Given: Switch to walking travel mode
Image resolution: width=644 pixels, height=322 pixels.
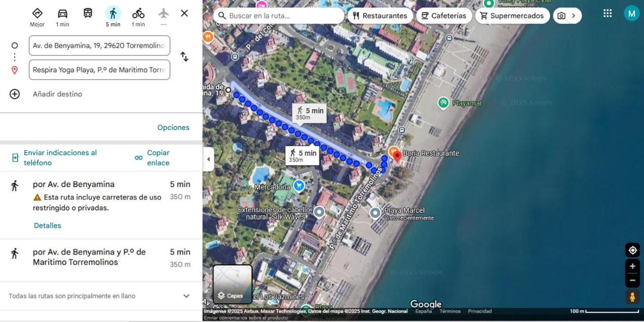Looking at the screenshot, I should (x=113, y=14).
